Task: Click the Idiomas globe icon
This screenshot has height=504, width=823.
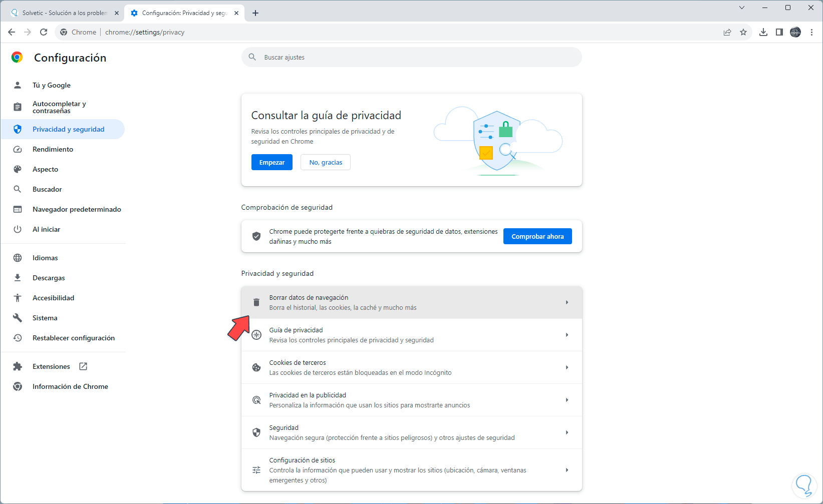Action: click(x=18, y=258)
